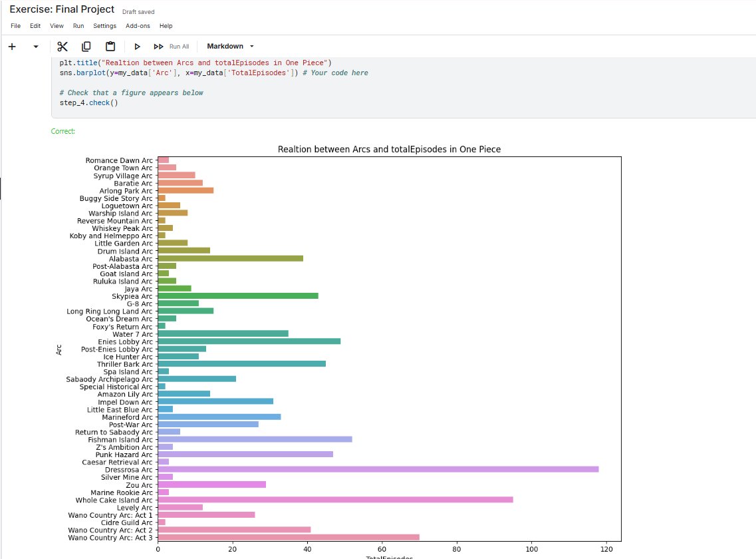Screen dimensions: 756x559
Task: Click the Marineford Arc axis label
Action: 127,417
